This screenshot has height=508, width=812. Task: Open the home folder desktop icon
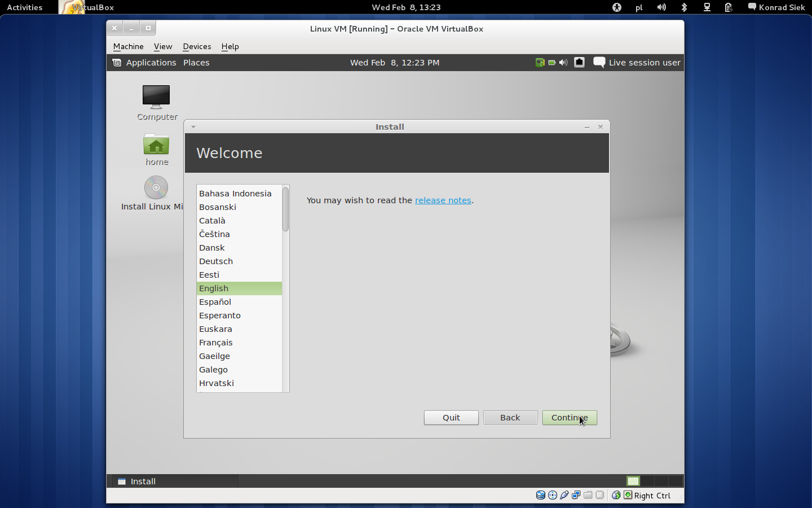pyautogui.click(x=156, y=144)
